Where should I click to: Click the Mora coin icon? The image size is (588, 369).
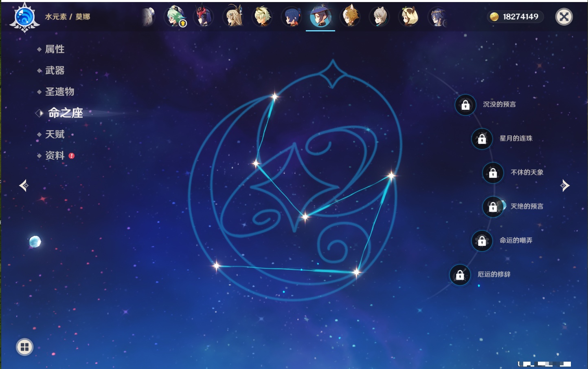click(x=494, y=17)
